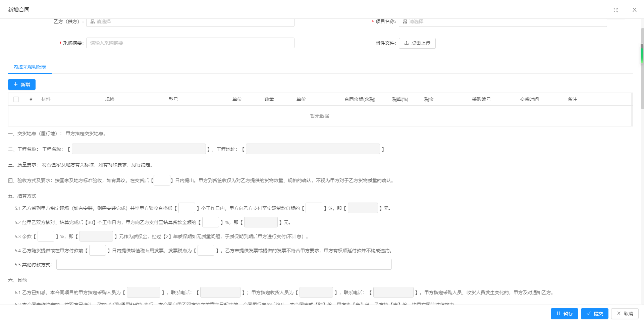
Task: Click the 工程地址 input box
Action: (313, 149)
